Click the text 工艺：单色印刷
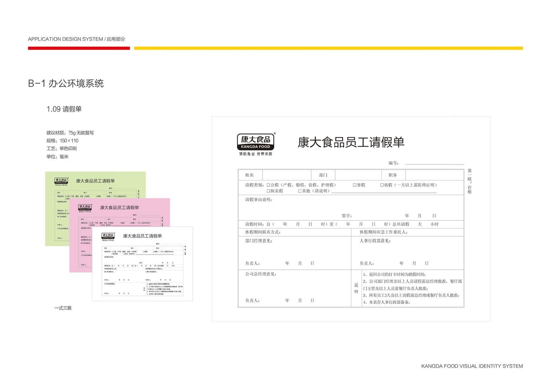Image resolution: width=551 pixels, height=392 pixels. tap(62, 148)
